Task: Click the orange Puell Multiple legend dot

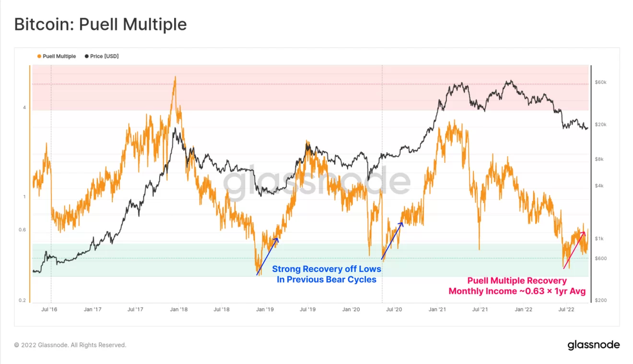Action: pyautogui.click(x=39, y=57)
